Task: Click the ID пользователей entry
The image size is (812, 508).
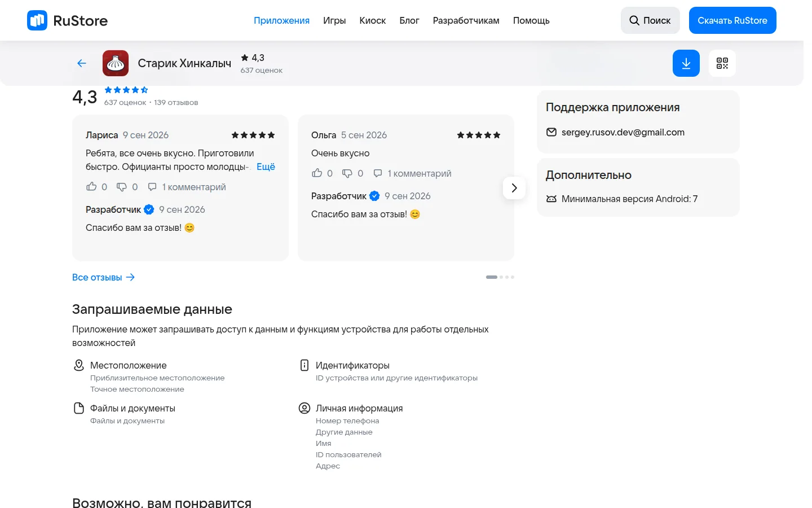Action: tap(348, 454)
